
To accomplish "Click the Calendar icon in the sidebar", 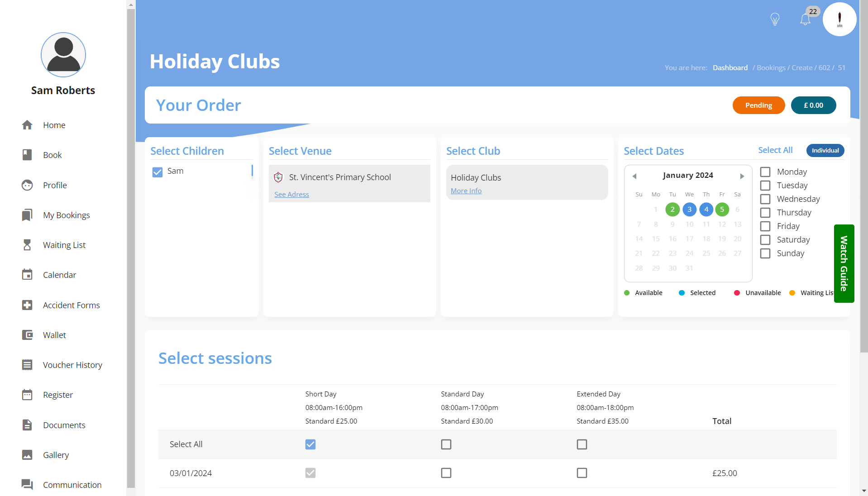I will tap(27, 275).
